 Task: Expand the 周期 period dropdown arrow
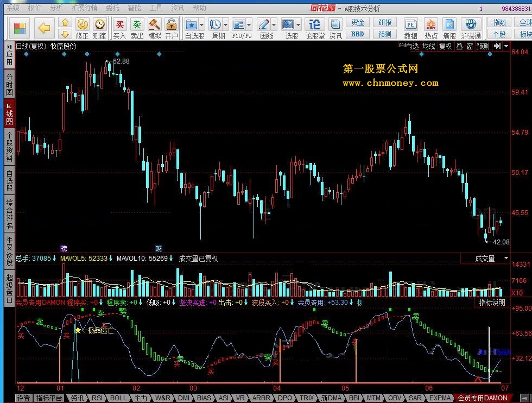(226, 25)
